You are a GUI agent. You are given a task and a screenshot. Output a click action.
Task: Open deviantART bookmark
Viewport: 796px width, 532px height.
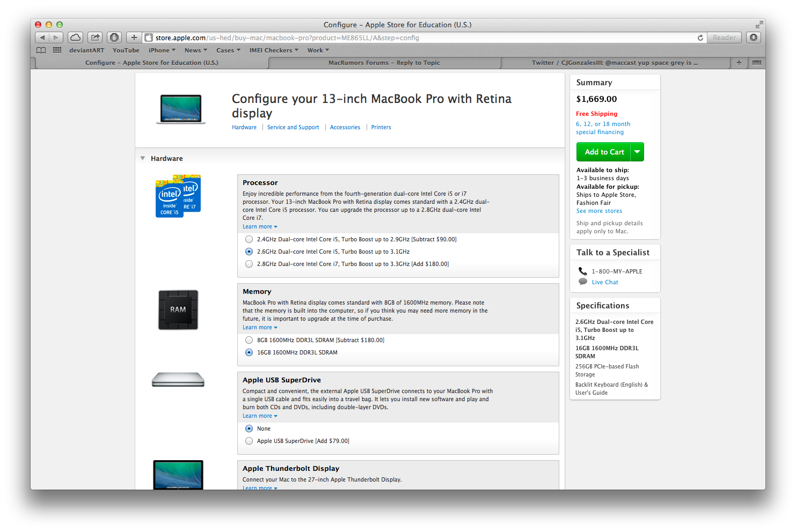86,50
